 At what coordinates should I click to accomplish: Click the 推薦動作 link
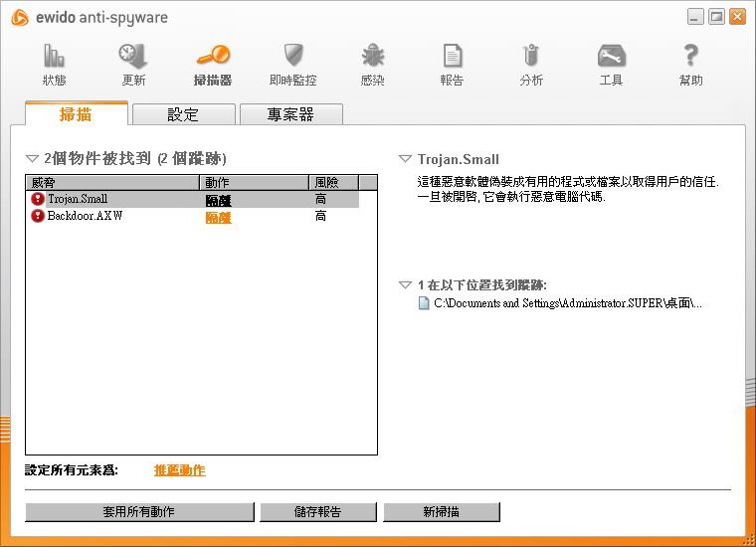pyautogui.click(x=179, y=470)
